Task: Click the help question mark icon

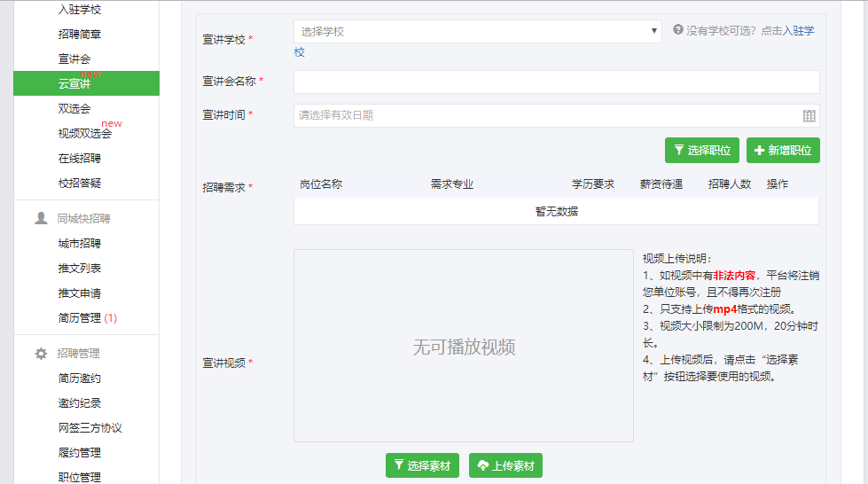Action: 678,30
